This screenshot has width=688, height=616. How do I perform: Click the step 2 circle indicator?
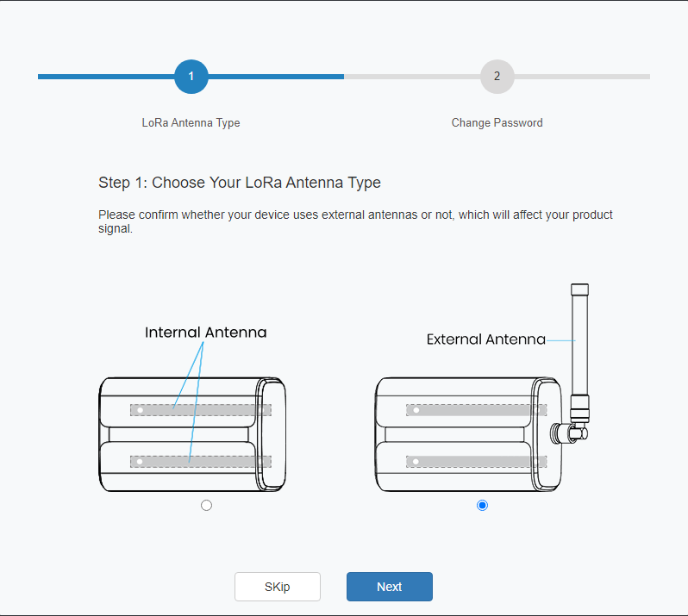click(x=497, y=77)
